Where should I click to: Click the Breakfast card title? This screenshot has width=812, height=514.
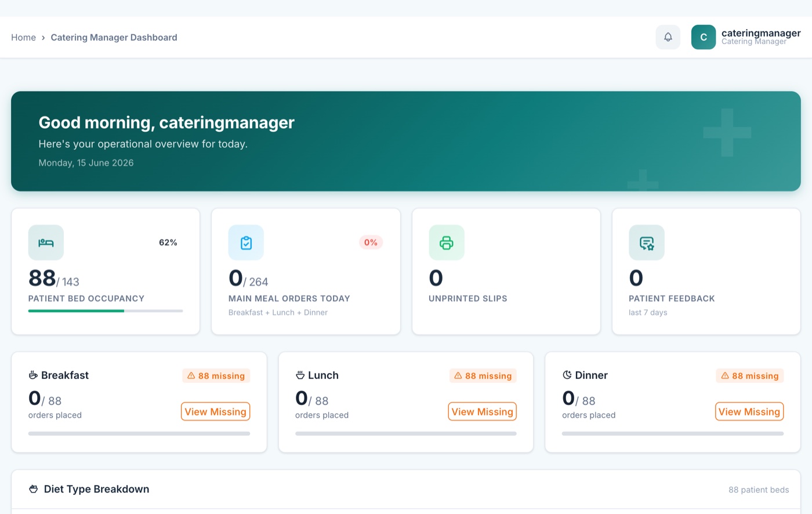65,375
